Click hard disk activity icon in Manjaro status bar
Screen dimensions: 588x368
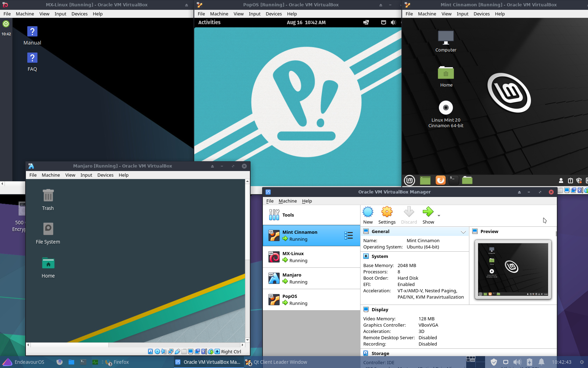click(150, 352)
